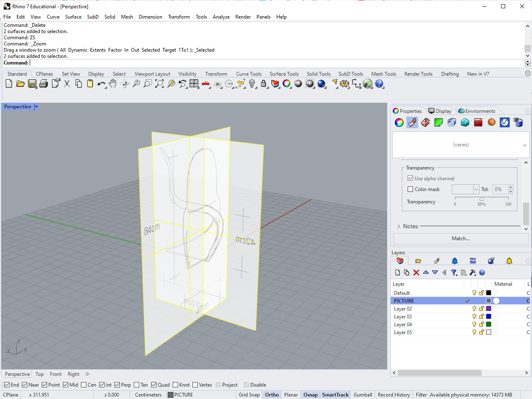The width and height of the screenshot is (532, 399).
Task: Open the Properties panel gear options
Action: click(x=528, y=111)
